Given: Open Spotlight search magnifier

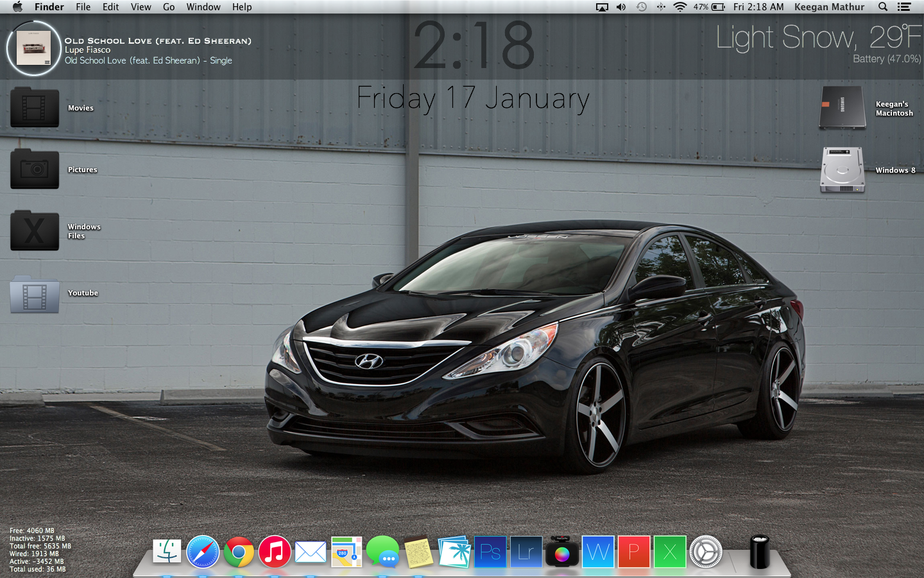Looking at the screenshot, I should pos(883,7).
